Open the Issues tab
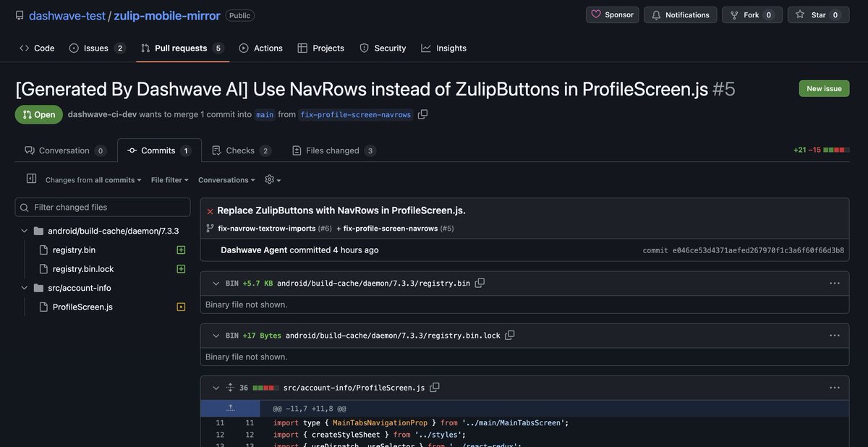This screenshot has height=447, width=868. [96, 48]
